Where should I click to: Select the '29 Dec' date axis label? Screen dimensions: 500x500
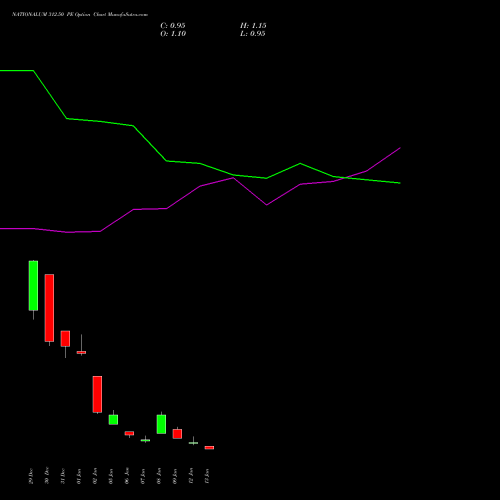pos(31,476)
